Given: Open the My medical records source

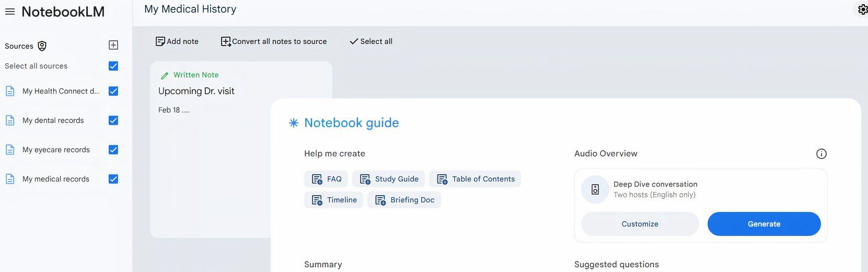Looking at the screenshot, I should click(56, 179).
